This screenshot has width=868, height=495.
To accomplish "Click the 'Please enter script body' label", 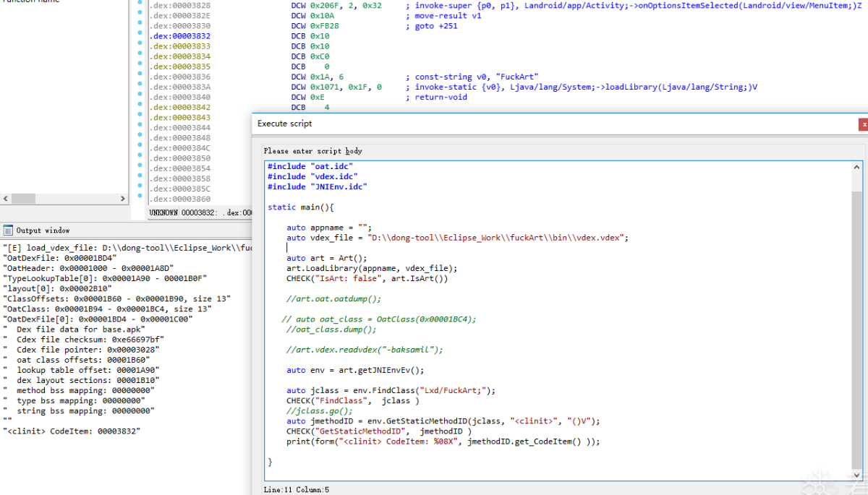I will (312, 151).
